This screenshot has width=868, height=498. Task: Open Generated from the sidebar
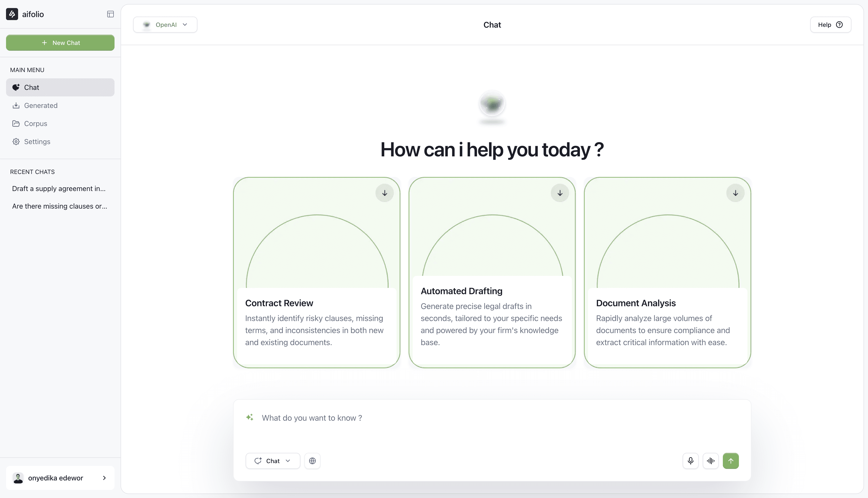pos(41,105)
